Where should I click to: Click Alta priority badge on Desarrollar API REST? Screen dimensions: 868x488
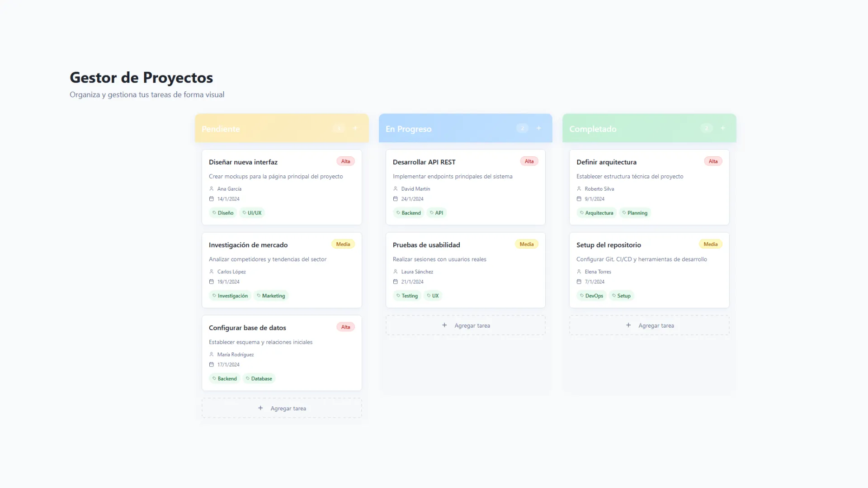(x=529, y=161)
